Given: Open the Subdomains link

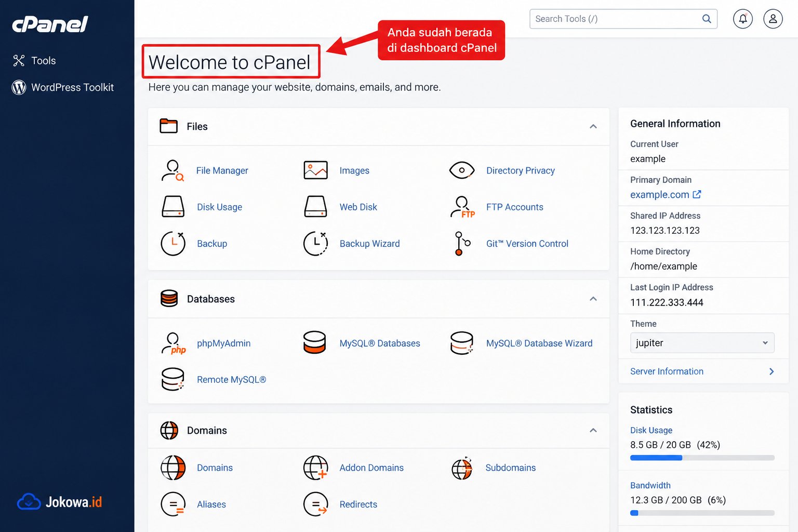Looking at the screenshot, I should pos(511,468).
